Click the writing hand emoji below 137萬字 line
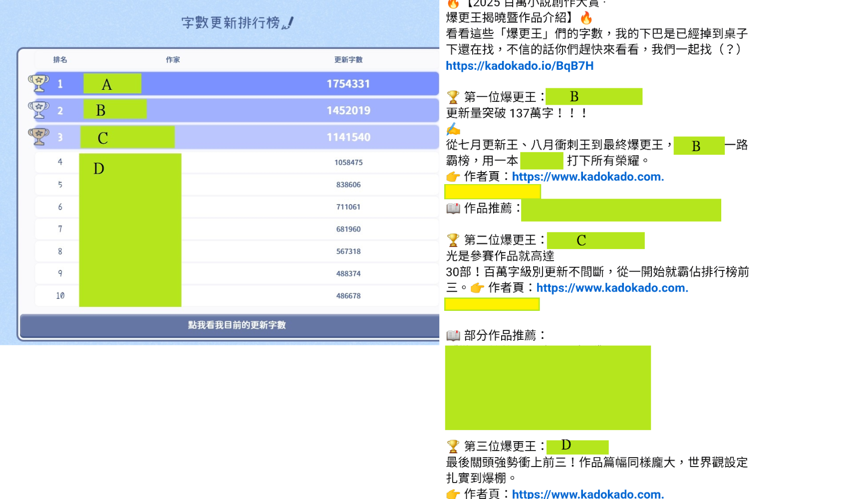This screenshot has height=499, width=868. click(453, 129)
